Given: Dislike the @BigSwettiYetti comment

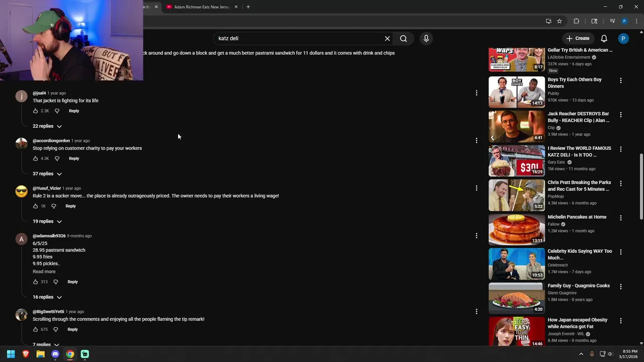Looking at the screenshot, I should [56, 329].
